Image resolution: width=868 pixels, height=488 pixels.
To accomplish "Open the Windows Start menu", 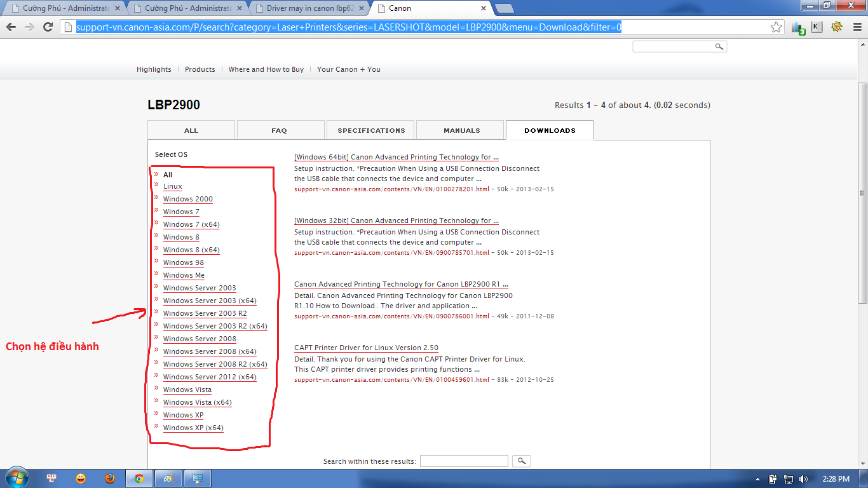I will pos(16,478).
